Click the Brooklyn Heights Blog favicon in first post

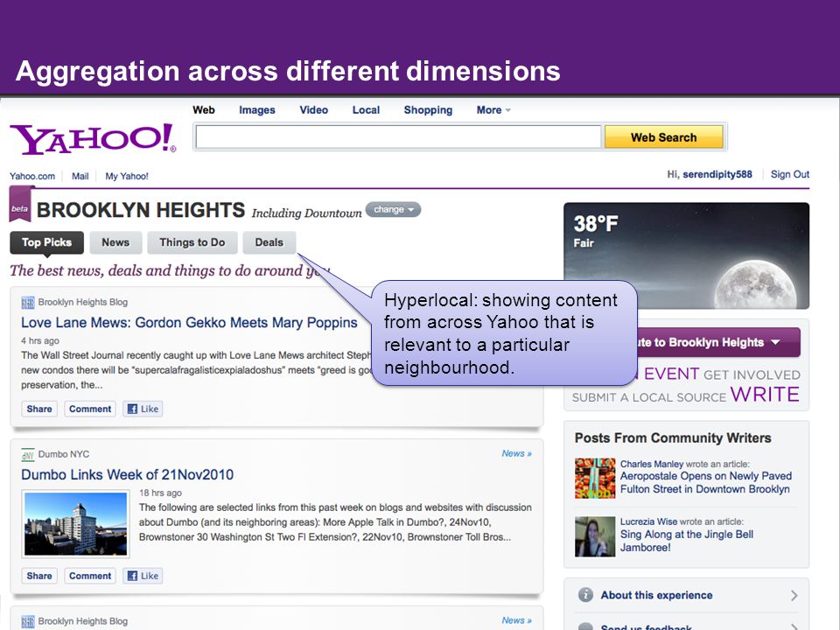(28, 303)
